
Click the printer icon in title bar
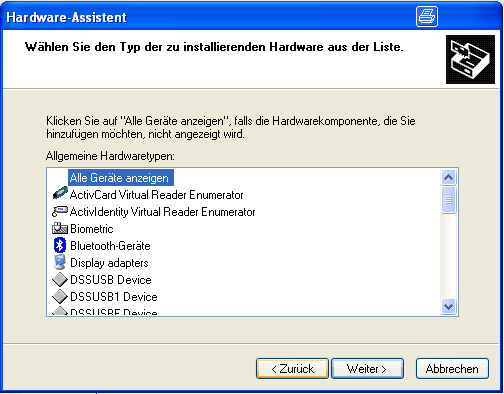pyautogui.click(x=427, y=16)
